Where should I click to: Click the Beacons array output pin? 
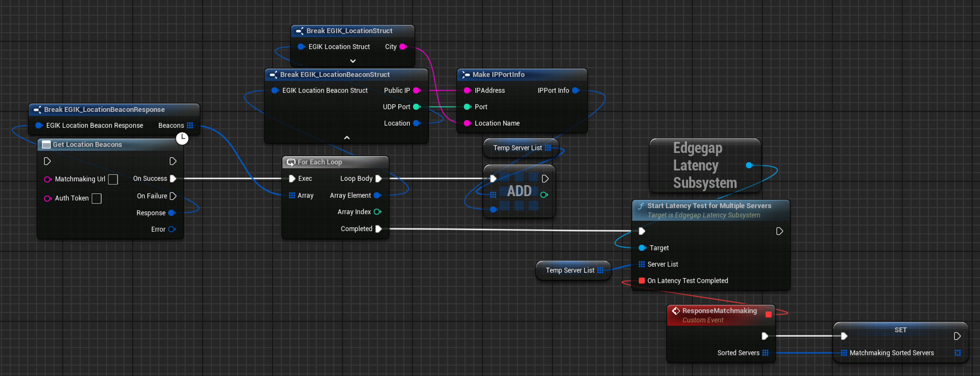pos(190,125)
